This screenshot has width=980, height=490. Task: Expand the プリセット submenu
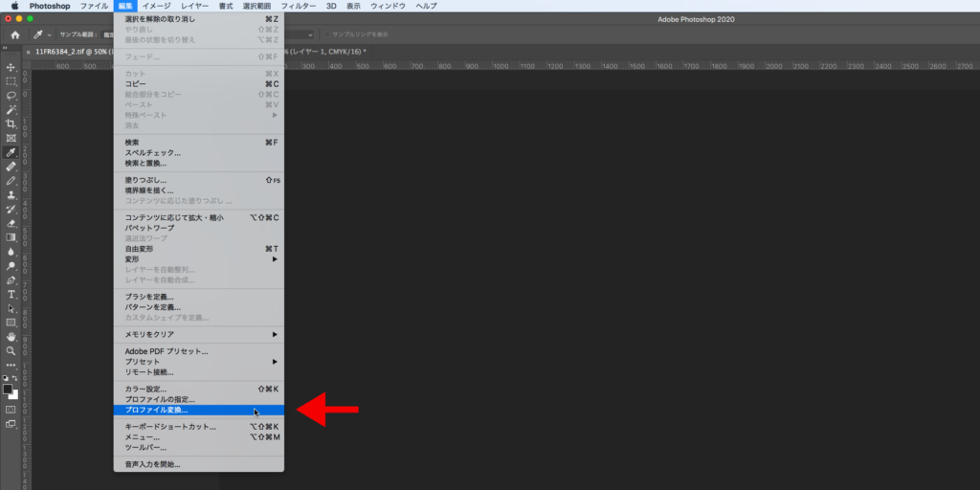tap(199, 361)
